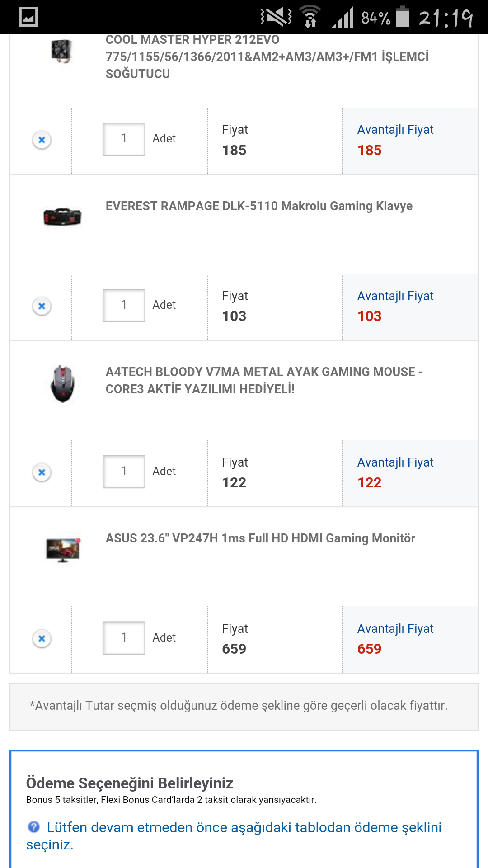Tap the blue help question mark icon

coord(34,827)
